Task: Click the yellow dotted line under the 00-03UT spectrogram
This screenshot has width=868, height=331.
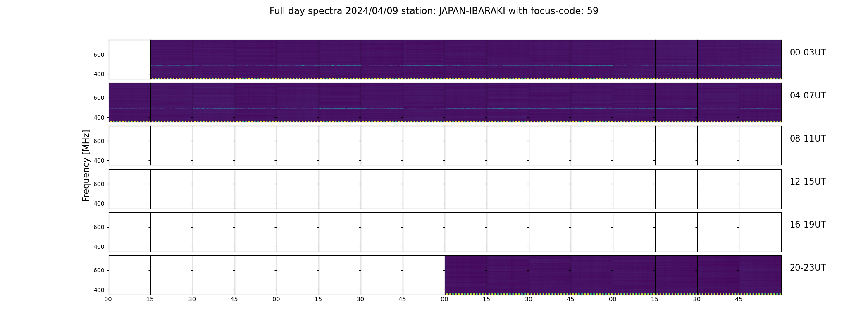Action: click(x=466, y=78)
